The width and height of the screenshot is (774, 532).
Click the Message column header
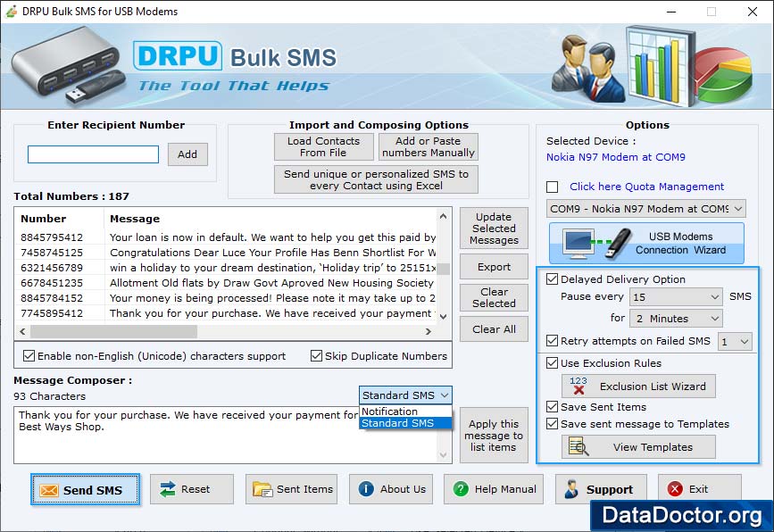point(270,219)
